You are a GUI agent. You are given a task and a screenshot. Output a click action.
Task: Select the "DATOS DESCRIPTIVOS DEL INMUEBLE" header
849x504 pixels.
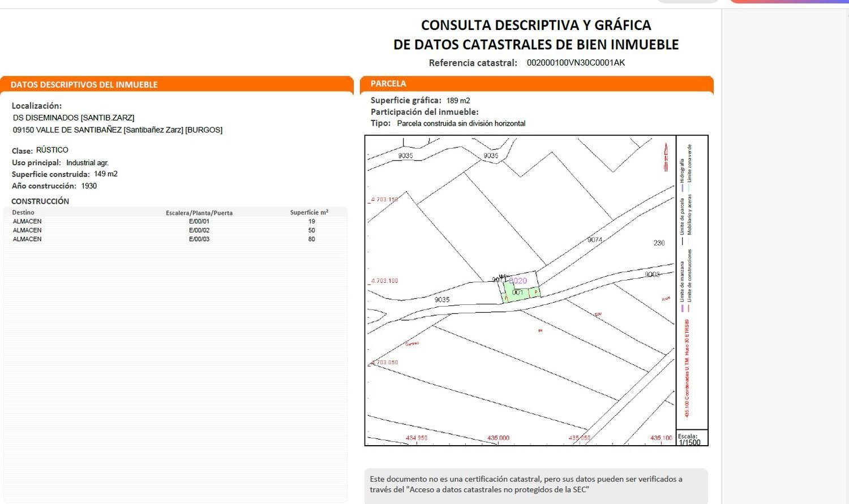pyautogui.click(x=84, y=85)
